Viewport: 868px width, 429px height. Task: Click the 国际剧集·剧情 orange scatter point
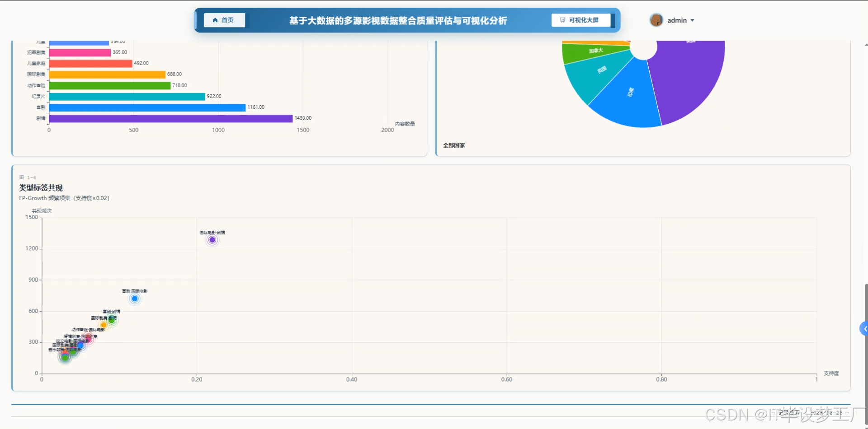(x=104, y=325)
